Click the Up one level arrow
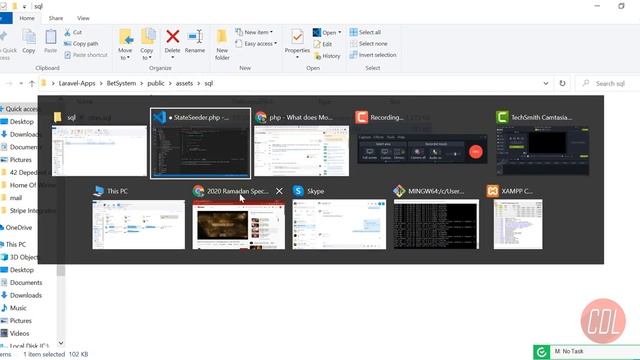Image resolution: width=640 pixels, height=360 pixels. click(x=32, y=84)
